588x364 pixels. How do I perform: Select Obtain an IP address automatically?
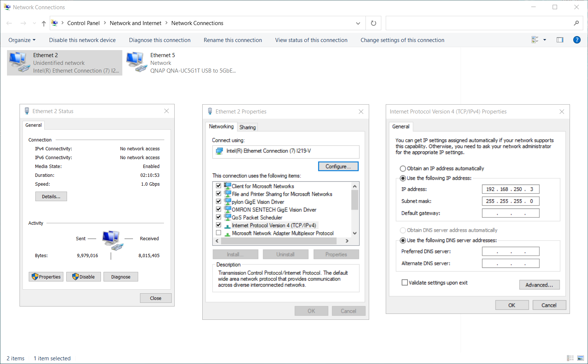(x=403, y=169)
